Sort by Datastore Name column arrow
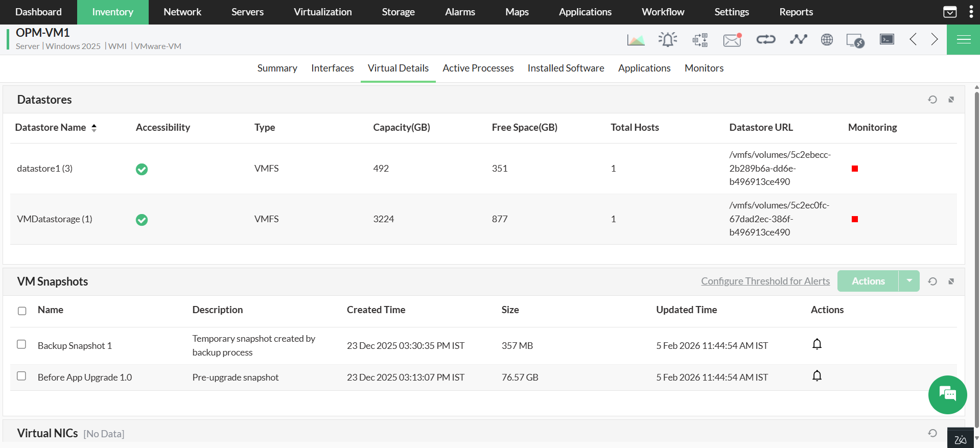Screen dimensions: 980x448 [94, 128]
